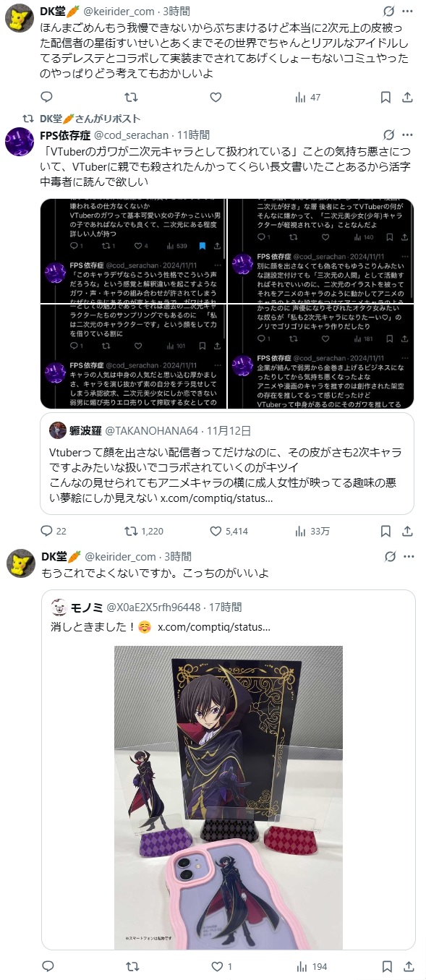Viewport: 426px width, 980px height.
Task: Like FPS依存症's tweet with 5,414 likes
Action: (229, 531)
